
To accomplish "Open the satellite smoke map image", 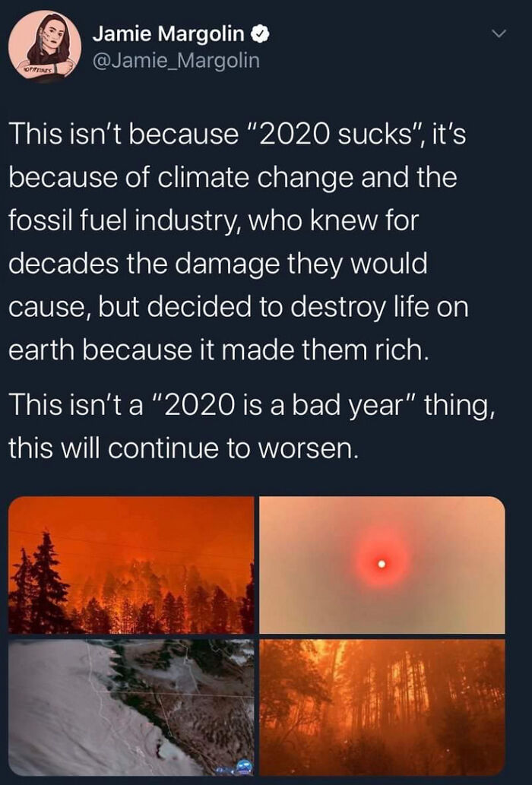I will click(x=131, y=707).
